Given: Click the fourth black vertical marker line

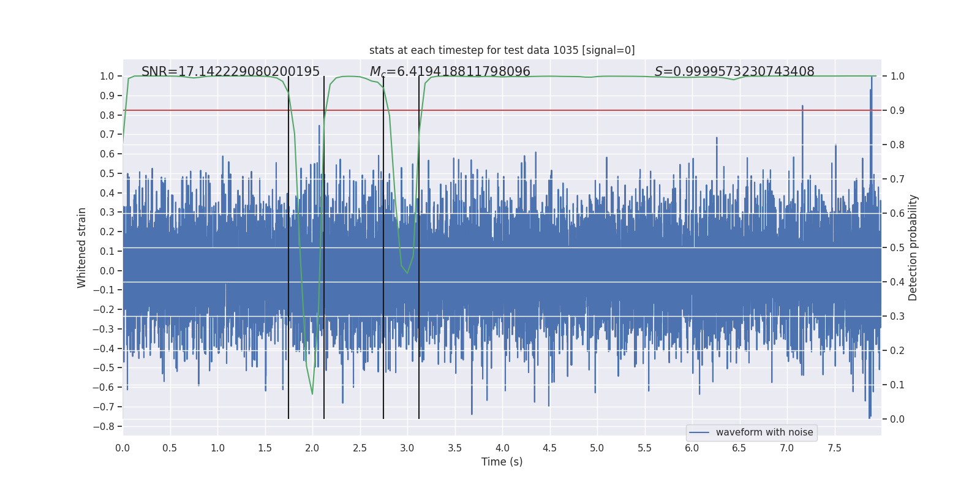Looking at the screenshot, I should pyautogui.click(x=419, y=247).
